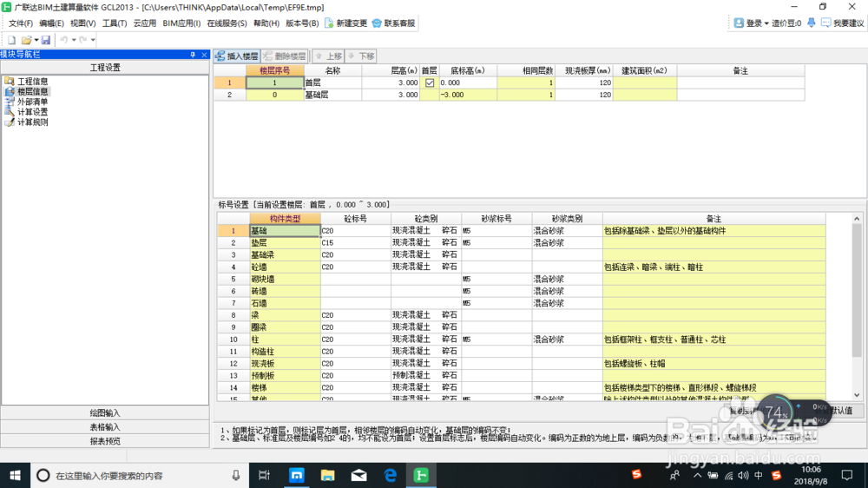Select 楼层序号 cell of 基础层 row
The image size is (868, 488).
coord(275,95)
